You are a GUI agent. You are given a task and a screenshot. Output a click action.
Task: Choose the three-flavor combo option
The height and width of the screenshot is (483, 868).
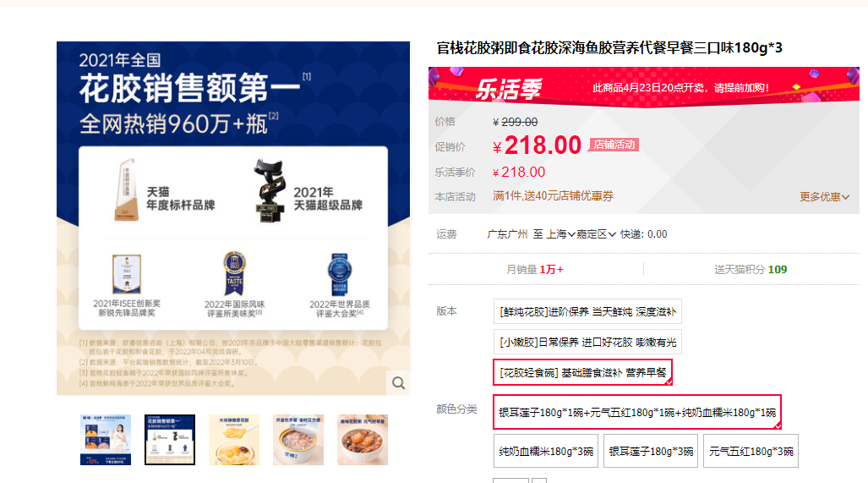[637, 412]
